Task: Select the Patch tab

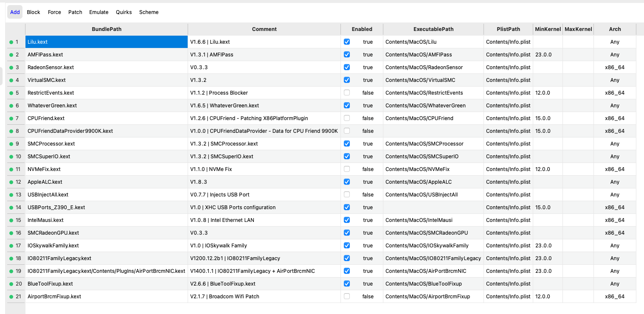Action: pos(75,12)
